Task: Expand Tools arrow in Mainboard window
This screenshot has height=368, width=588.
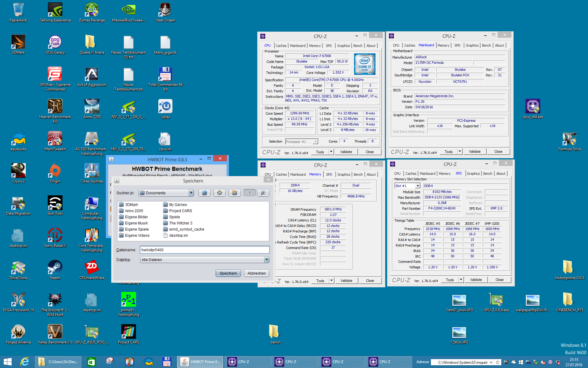Action: click(x=460, y=151)
